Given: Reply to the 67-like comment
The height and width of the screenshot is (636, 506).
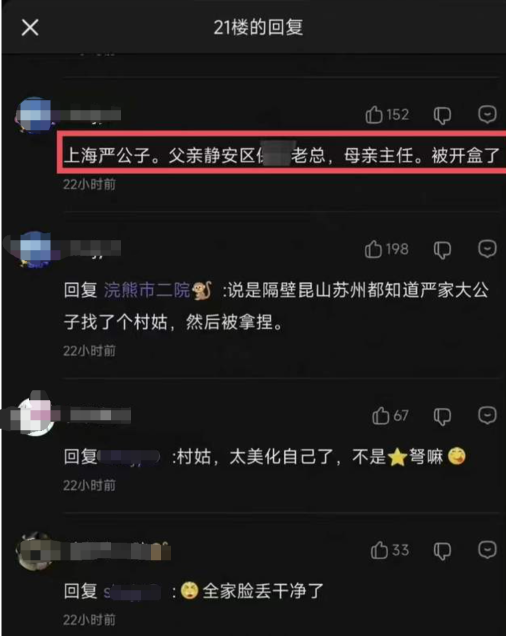Looking at the screenshot, I should (x=487, y=415).
